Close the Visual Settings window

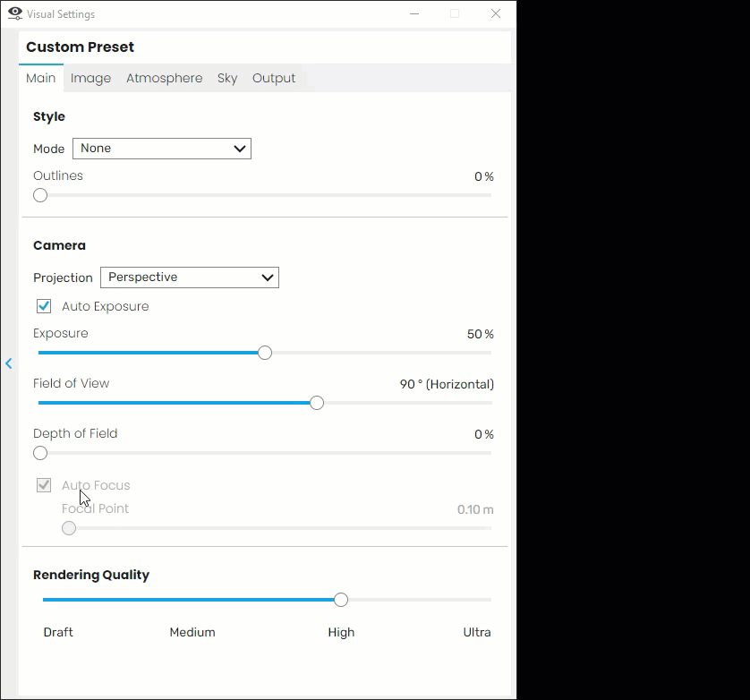pyautogui.click(x=496, y=14)
